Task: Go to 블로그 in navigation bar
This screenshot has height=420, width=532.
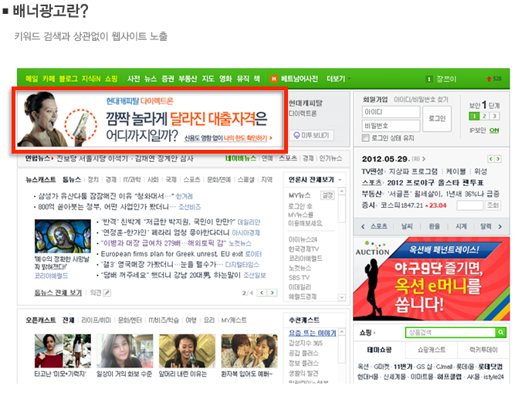Action: [x=68, y=79]
